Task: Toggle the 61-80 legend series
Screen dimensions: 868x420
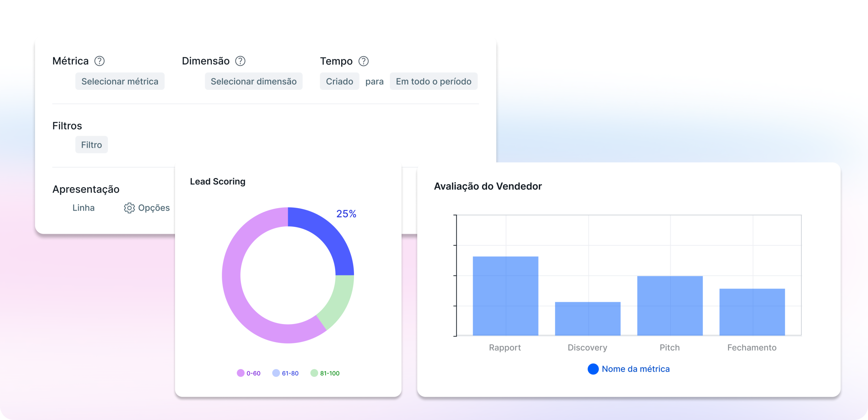Action: click(285, 373)
